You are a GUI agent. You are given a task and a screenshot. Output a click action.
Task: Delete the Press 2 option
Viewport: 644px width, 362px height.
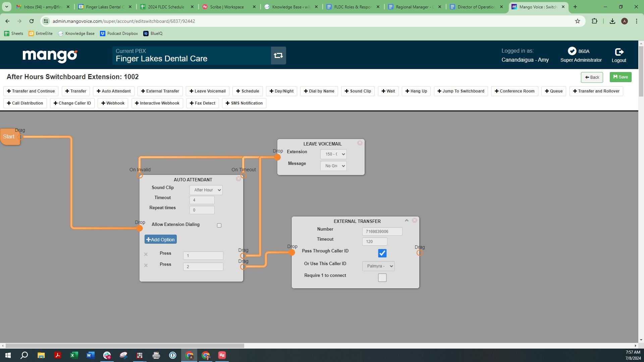[146, 265]
